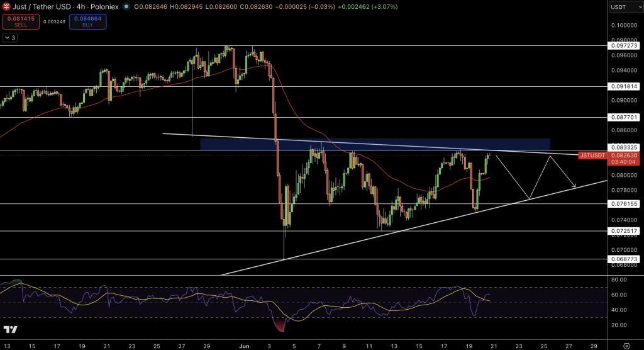Click 40.00 on the RSI scale

(x=619, y=310)
